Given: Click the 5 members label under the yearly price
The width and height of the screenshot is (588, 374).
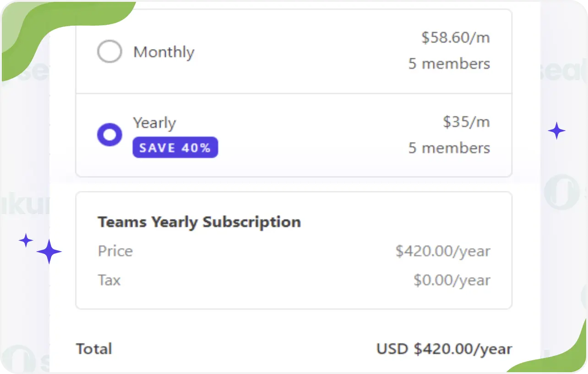Looking at the screenshot, I should [449, 148].
